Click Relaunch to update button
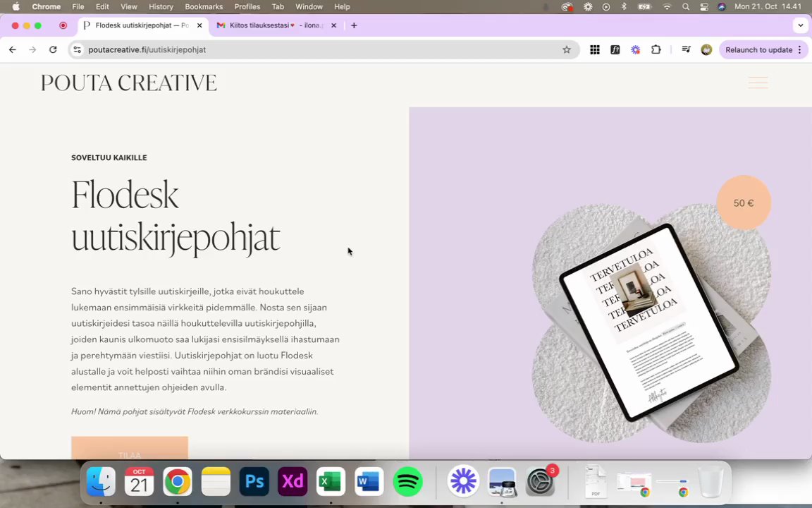This screenshot has width=812, height=508. tap(758, 50)
